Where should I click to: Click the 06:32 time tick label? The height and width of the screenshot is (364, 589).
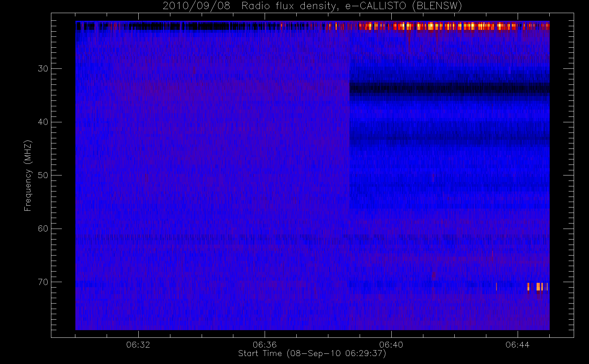coord(138,345)
